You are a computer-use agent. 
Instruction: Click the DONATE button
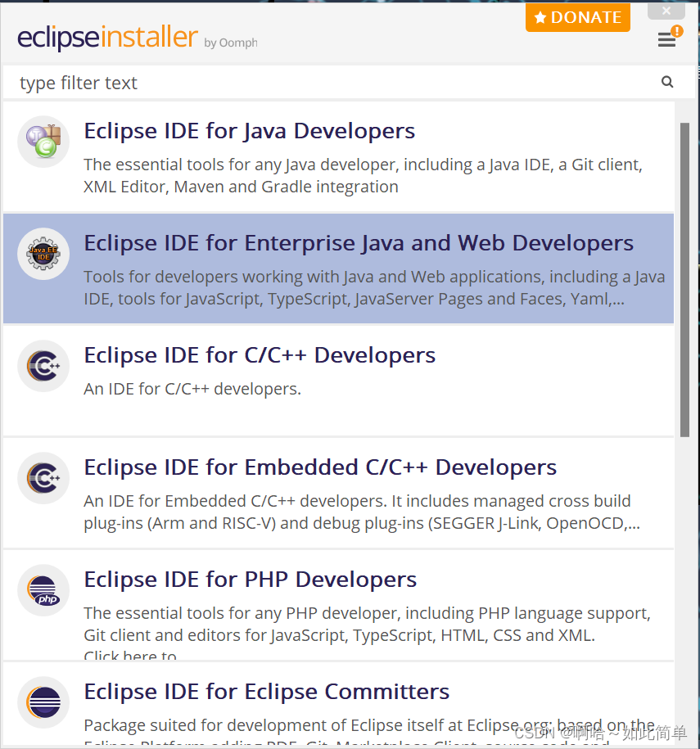[x=578, y=16]
